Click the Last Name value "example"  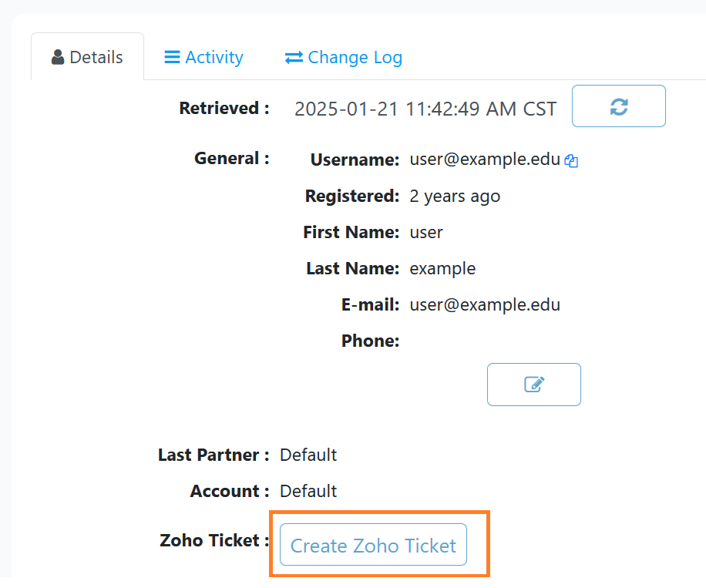point(442,268)
